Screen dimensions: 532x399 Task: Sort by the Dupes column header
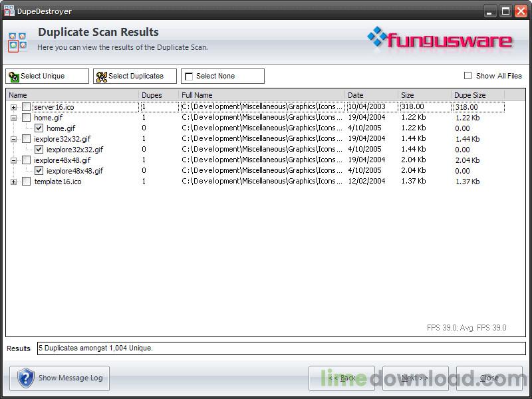point(158,95)
